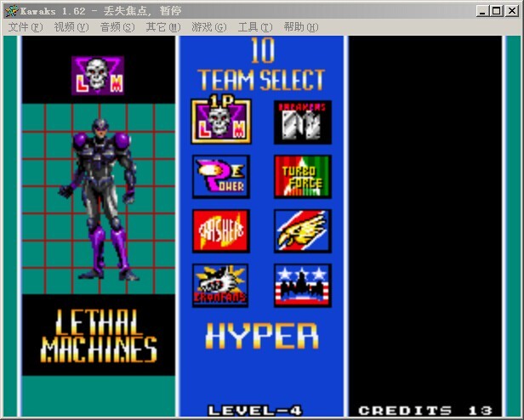Open the 工具(T) menu
Viewport: 524px width, 420px height.
[255, 27]
